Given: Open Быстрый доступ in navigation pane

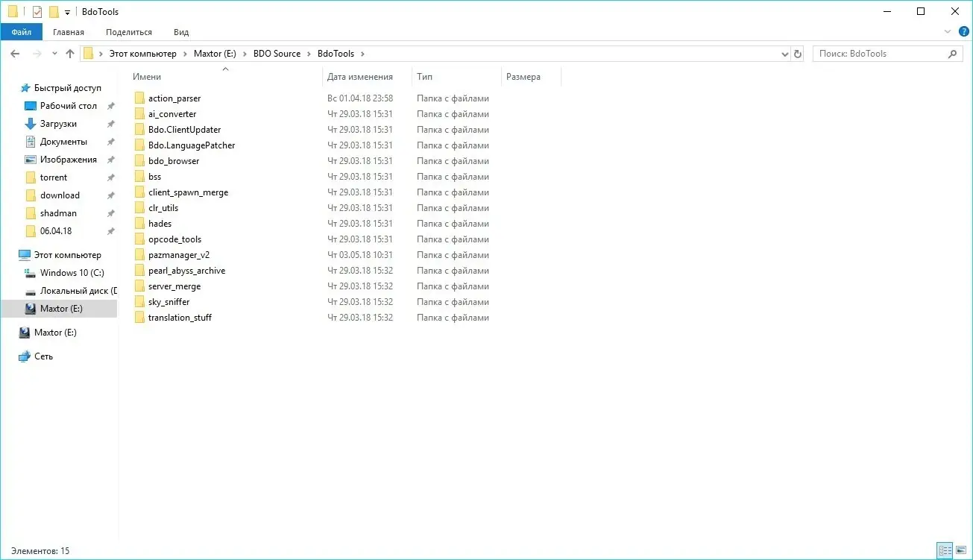Looking at the screenshot, I should coord(67,88).
